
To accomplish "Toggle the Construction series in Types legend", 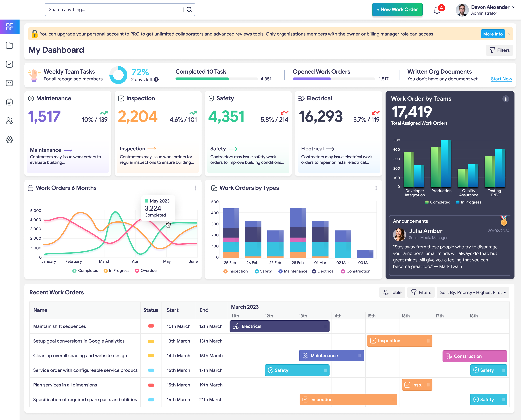I will pyautogui.click(x=356, y=271).
